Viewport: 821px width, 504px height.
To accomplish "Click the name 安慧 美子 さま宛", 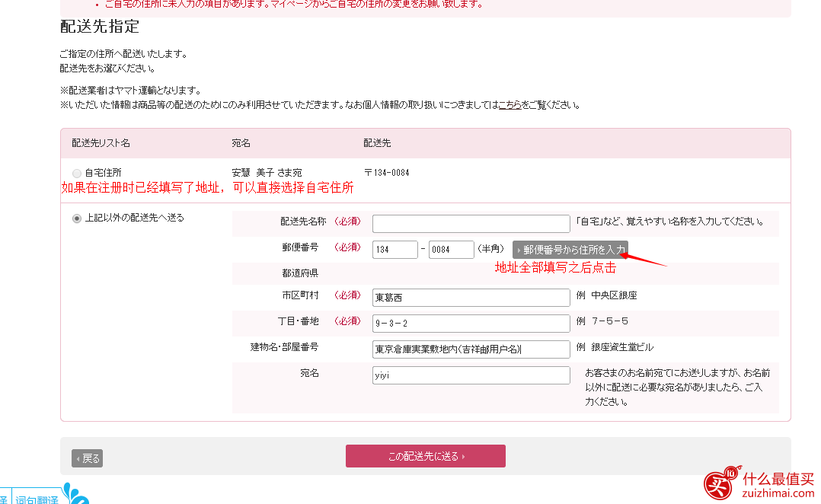I will tap(267, 173).
